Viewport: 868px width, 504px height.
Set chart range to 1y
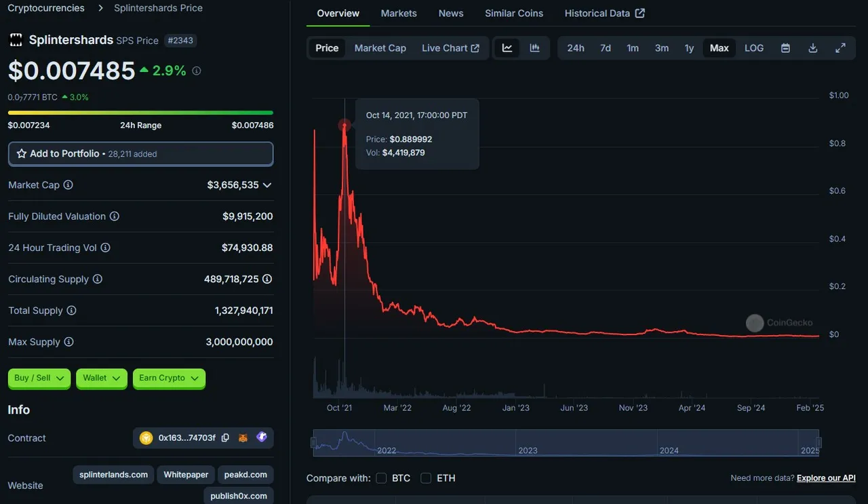click(689, 48)
